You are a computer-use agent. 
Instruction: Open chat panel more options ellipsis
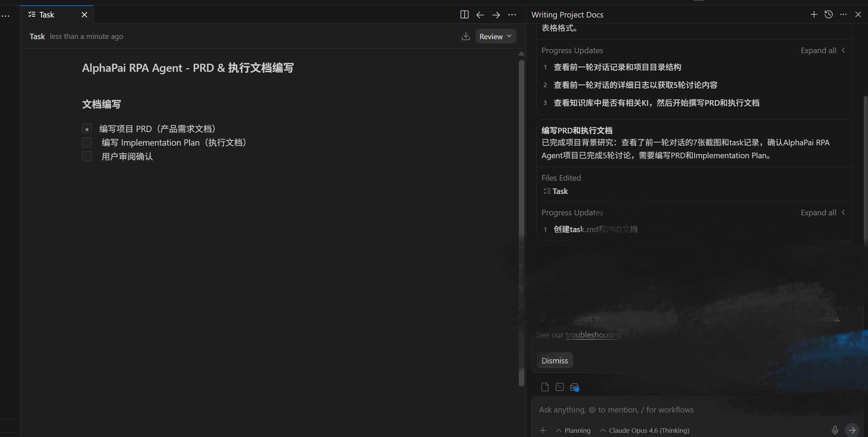pyautogui.click(x=843, y=14)
